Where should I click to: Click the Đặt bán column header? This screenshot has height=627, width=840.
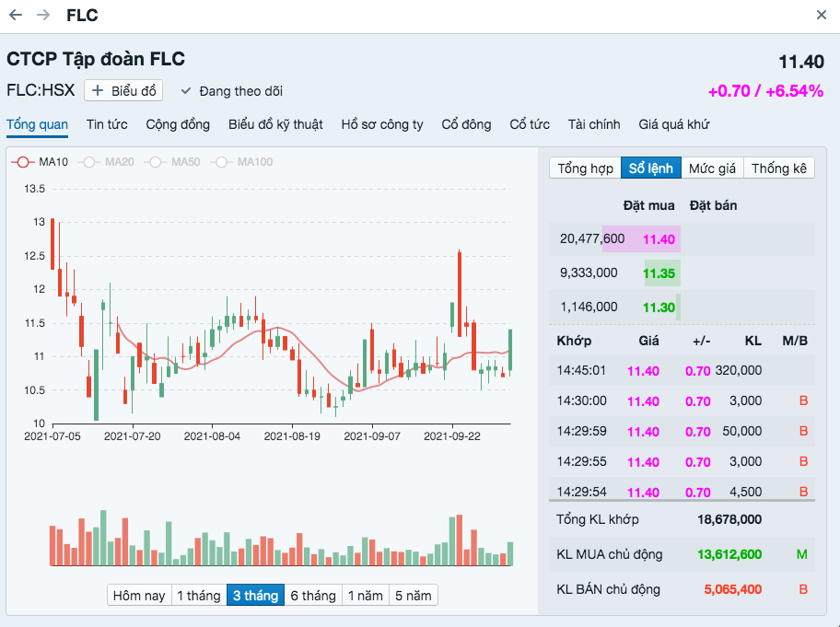point(713,205)
